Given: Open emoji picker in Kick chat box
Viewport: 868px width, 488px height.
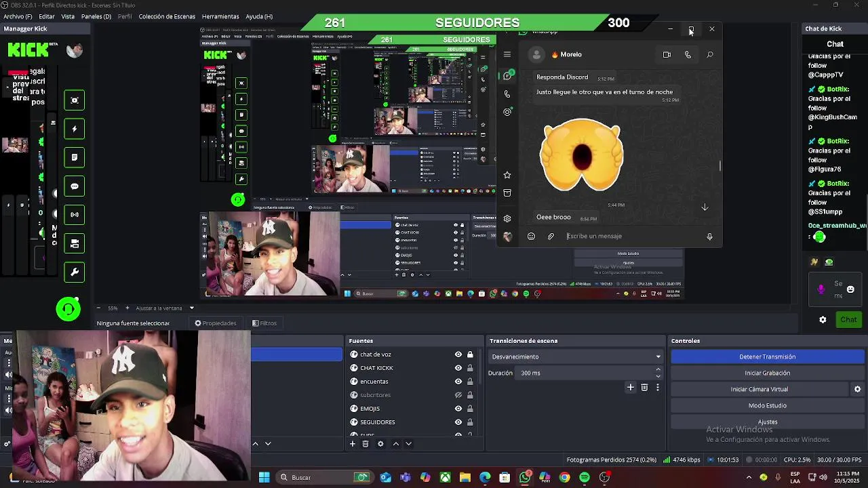Looking at the screenshot, I should tap(850, 289).
